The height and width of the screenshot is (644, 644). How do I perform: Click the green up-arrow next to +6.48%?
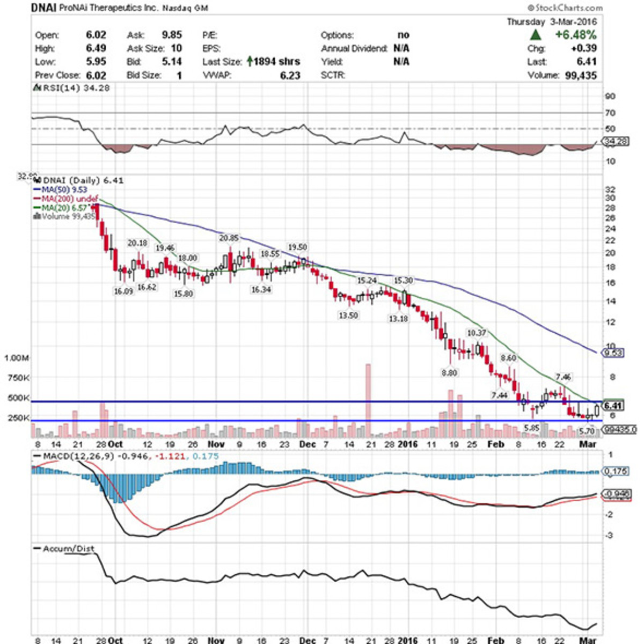tap(535, 35)
